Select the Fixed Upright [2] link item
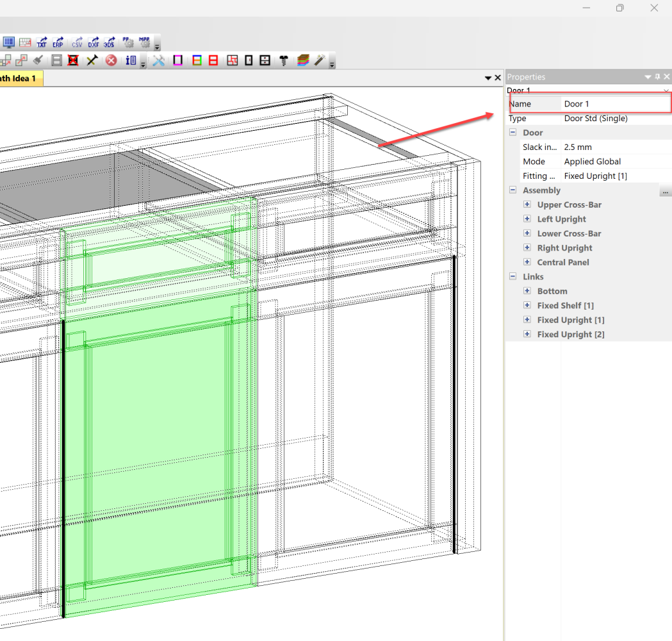Image resolution: width=672 pixels, height=641 pixels. click(570, 335)
